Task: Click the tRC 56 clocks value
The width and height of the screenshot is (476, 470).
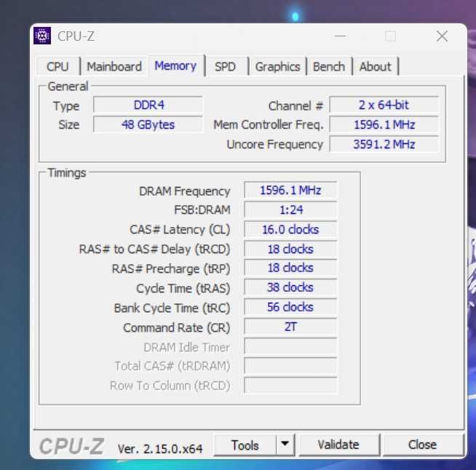Action: [290, 307]
